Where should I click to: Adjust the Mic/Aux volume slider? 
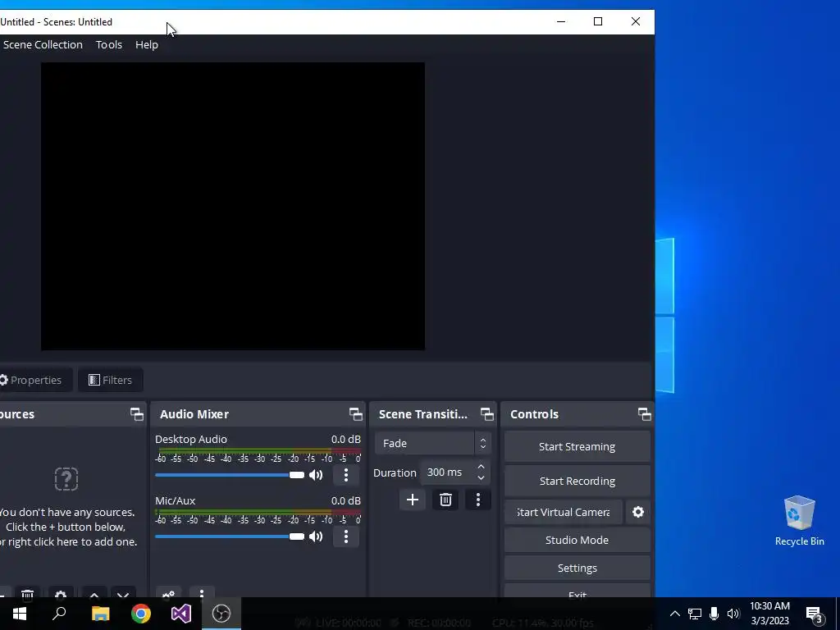(230, 536)
